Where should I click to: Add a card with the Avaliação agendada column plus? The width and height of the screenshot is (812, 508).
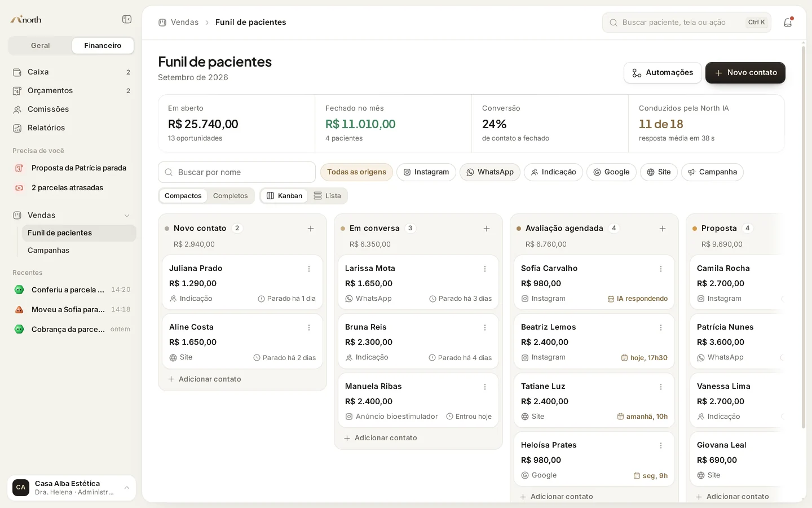tap(663, 229)
